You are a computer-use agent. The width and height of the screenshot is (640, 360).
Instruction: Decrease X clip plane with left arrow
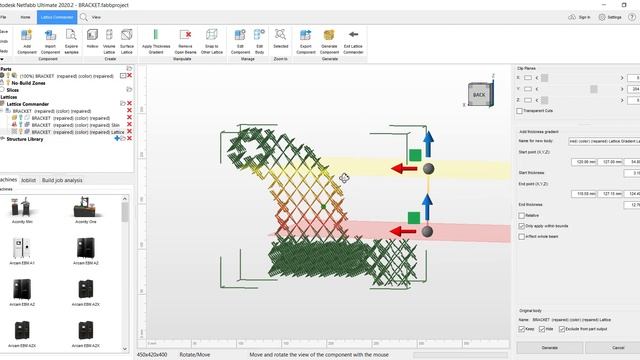(537, 78)
